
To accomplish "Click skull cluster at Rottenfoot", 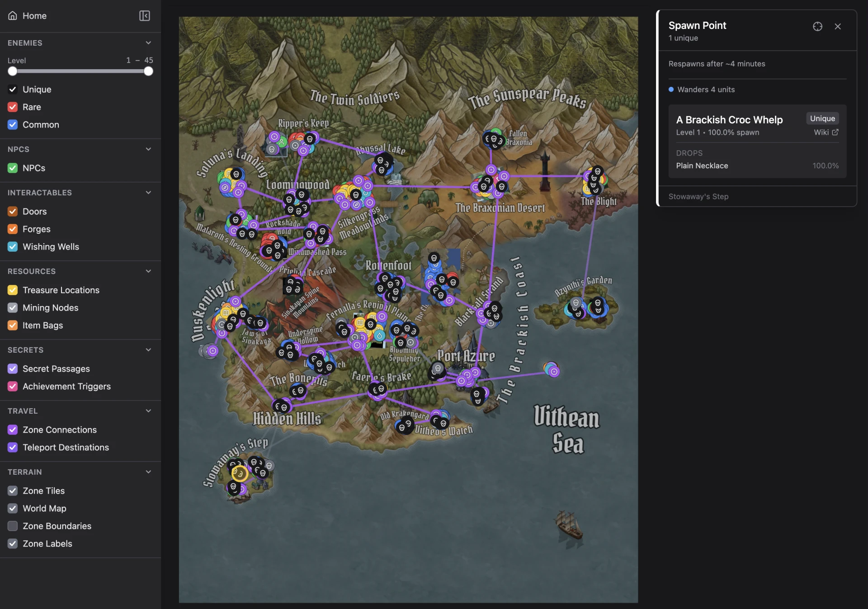I will coord(390,287).
